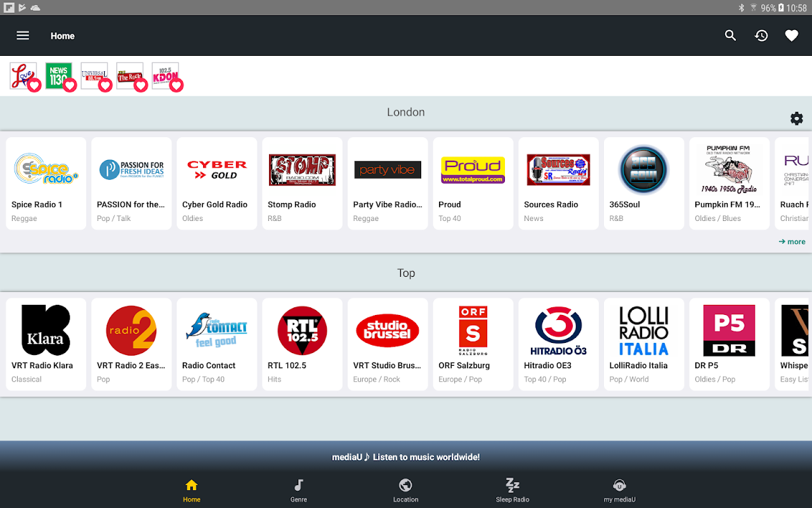This screenshot has width=812, height=508.
Task: Play the 365Soul station
Action: click(x=644, y=184)
